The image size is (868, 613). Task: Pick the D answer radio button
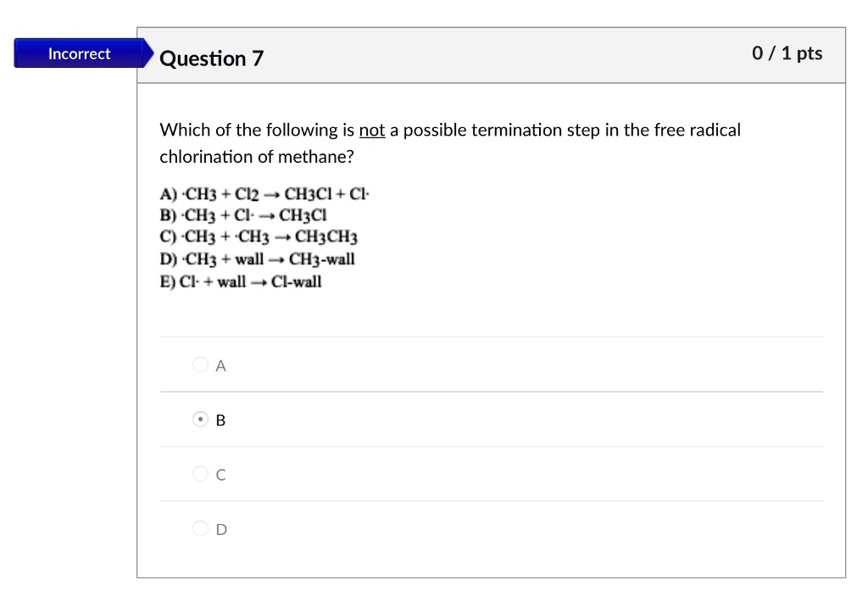click(x=200, y=528)
